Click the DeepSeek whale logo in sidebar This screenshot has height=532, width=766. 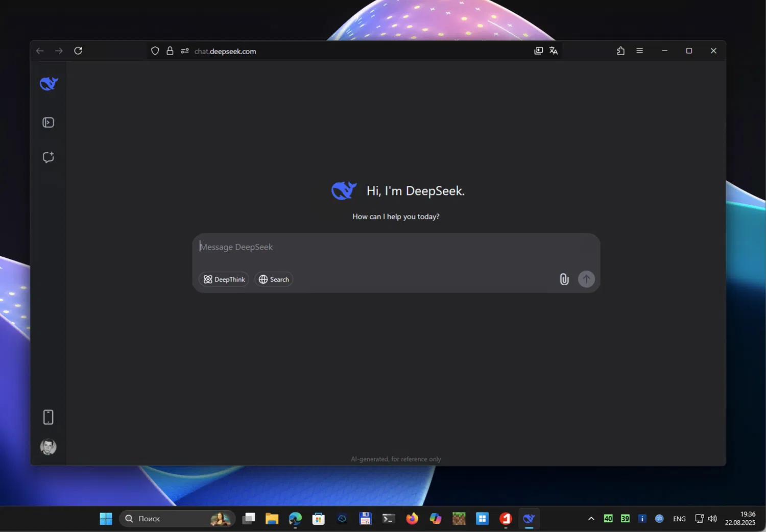[x=49, y=83]
